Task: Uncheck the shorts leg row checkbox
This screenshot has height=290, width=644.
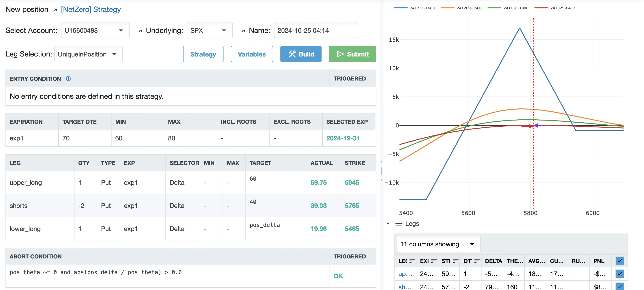Action: point(619,287)
